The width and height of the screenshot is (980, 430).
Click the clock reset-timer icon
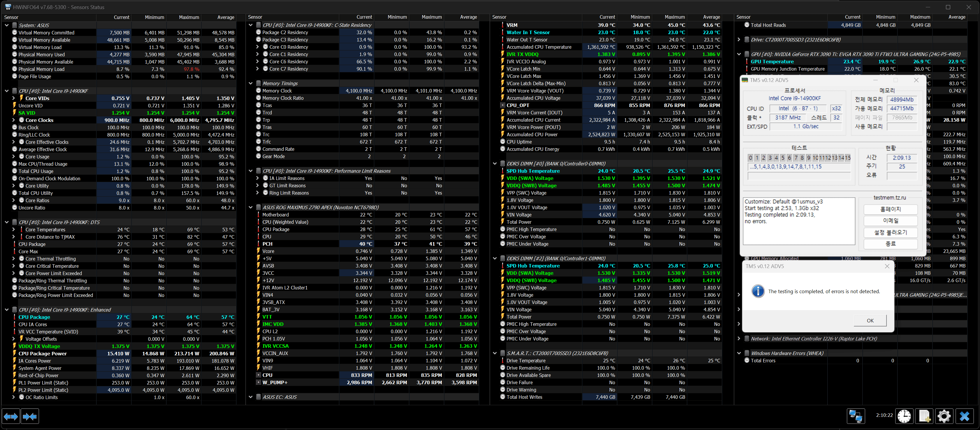[x=904, y=416]
